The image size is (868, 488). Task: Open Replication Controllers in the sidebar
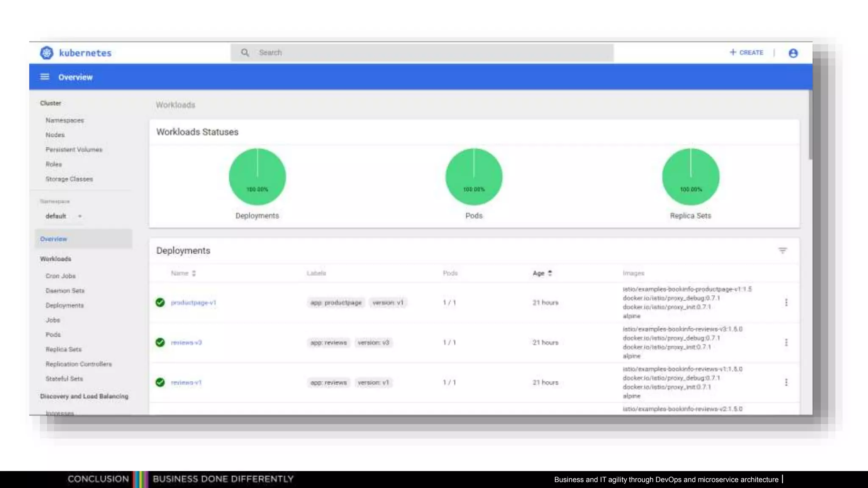(x=79, y=364)
